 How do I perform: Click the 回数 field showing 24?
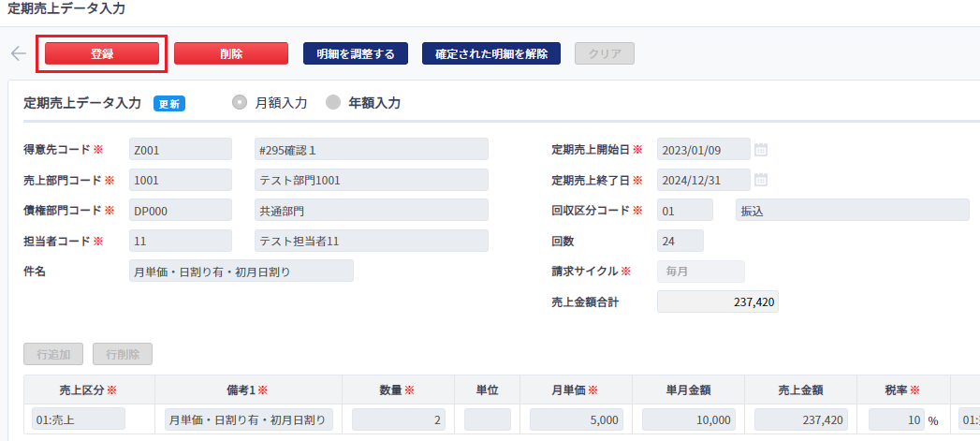[x=680, y=241]
